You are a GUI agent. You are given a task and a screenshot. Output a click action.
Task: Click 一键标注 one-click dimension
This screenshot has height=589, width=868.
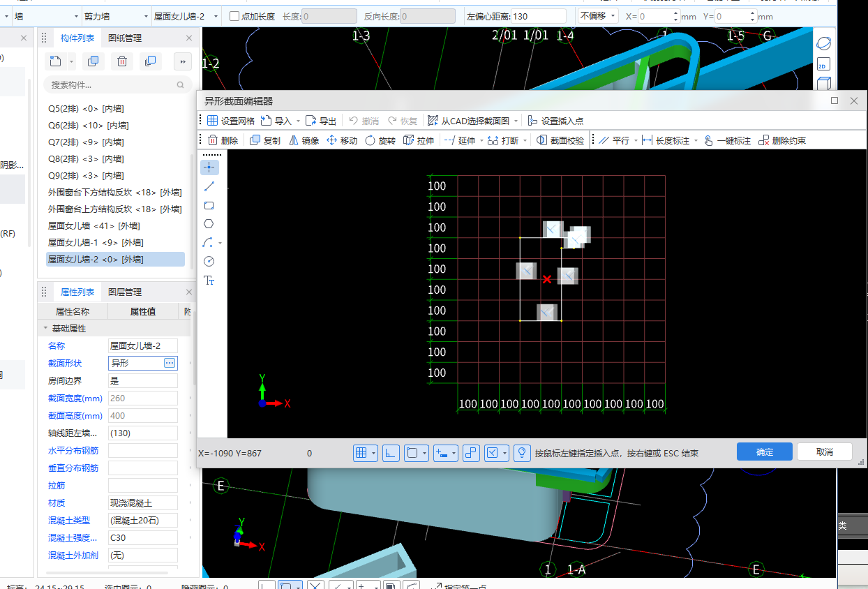tap(726, 140)
